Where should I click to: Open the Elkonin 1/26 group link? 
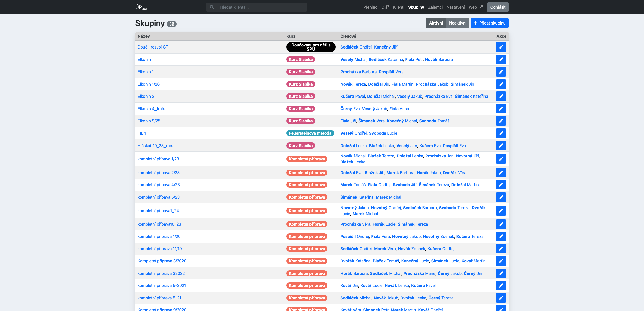149,84
